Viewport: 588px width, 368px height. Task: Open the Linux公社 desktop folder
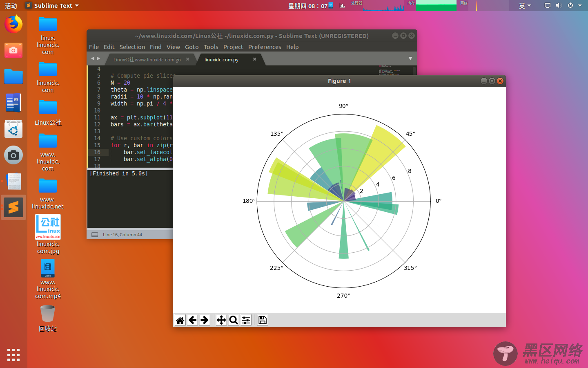click(x=48, y=112)
